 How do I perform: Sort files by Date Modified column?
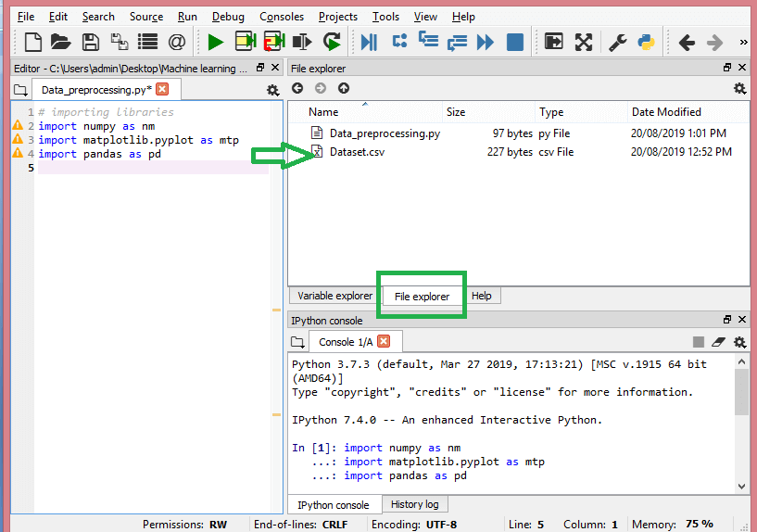point(666,112)
